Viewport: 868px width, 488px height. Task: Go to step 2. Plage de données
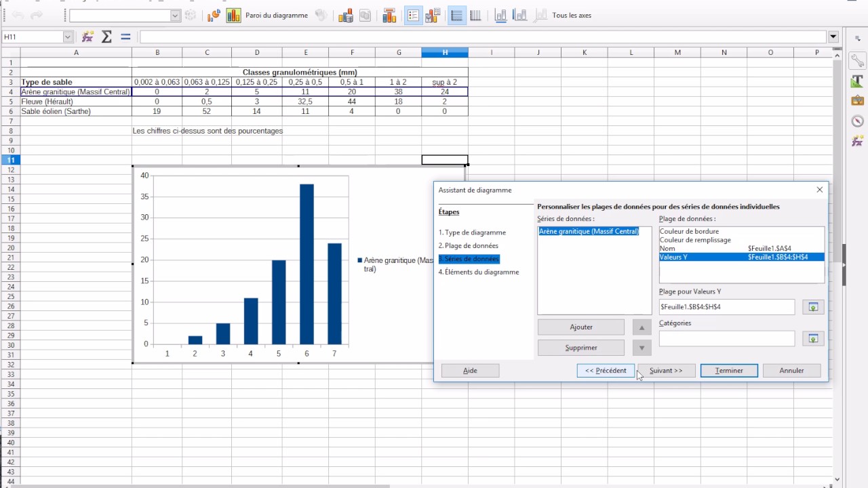click(468, 245)
